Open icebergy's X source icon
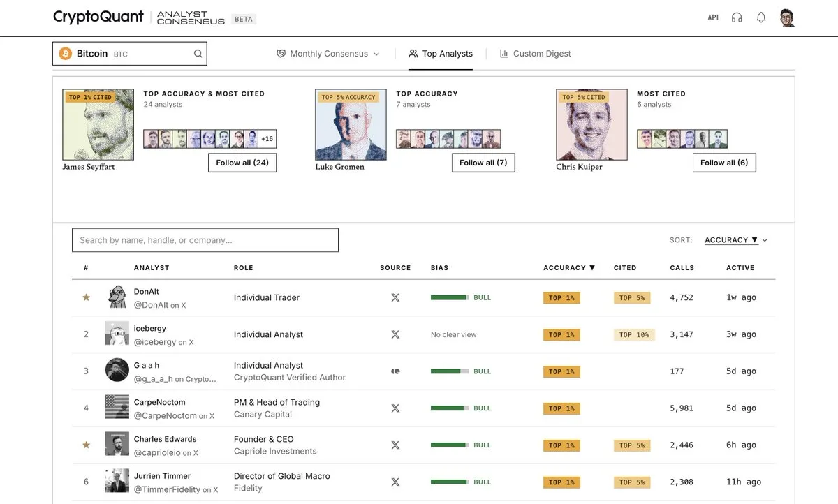 pyautogui.click(x=395, y=334)
